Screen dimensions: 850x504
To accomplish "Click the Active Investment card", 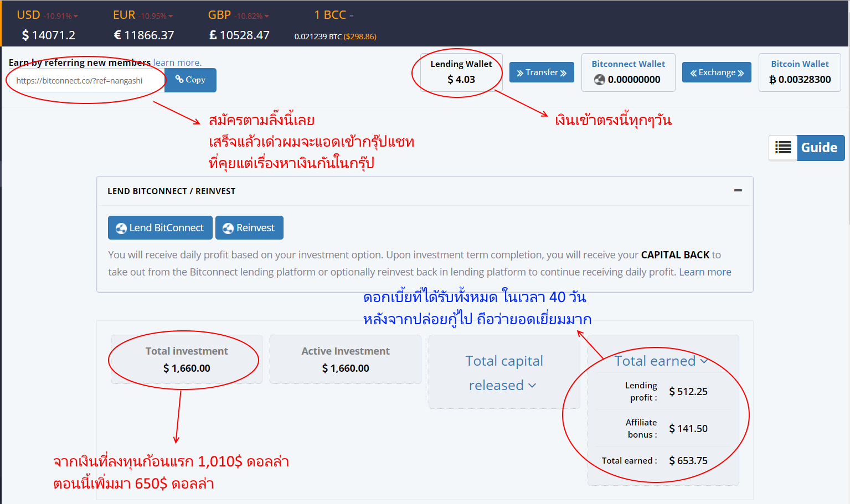I will (346, 359).
